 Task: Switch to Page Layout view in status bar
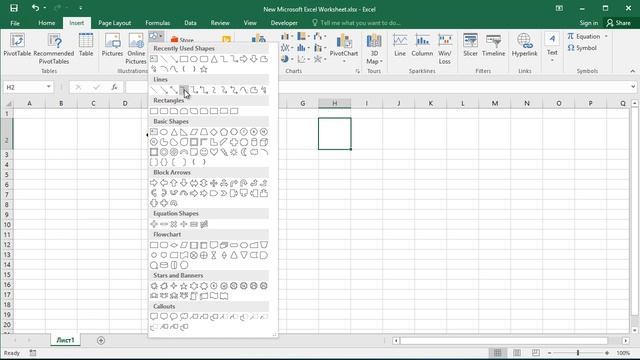[517, 353]
